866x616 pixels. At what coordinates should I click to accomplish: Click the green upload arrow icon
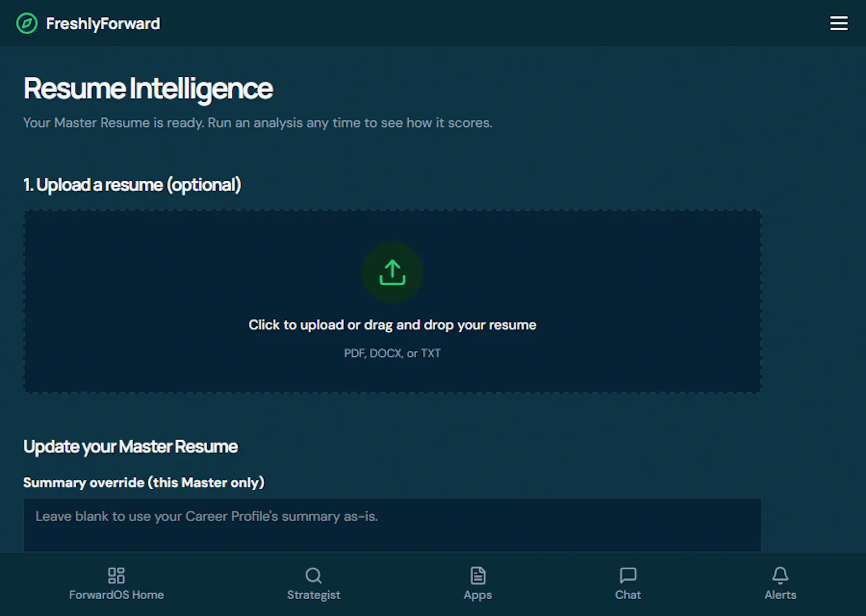pyautogui.click(x=392, y=272)
